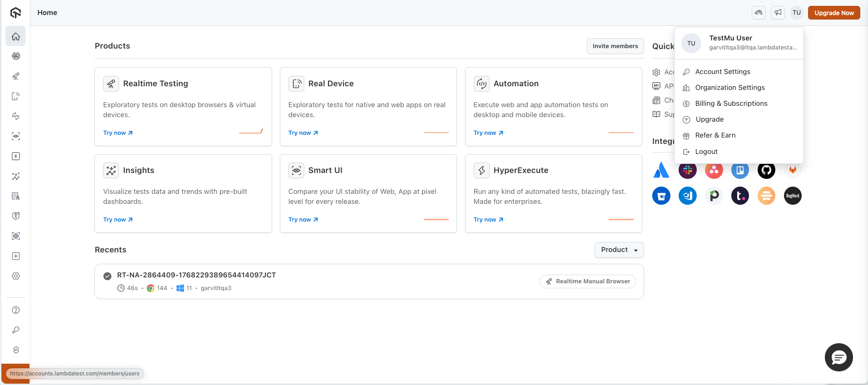868x385 pixels.
Task: Select Organization Settings menu item
Action: pos(729,88)
